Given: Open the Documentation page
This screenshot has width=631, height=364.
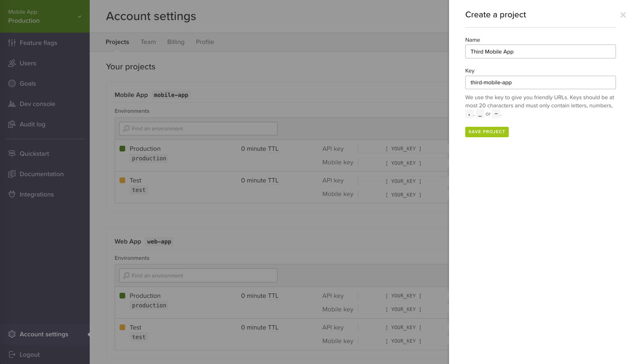Looking at the screenshot, I should click(41, 174).
